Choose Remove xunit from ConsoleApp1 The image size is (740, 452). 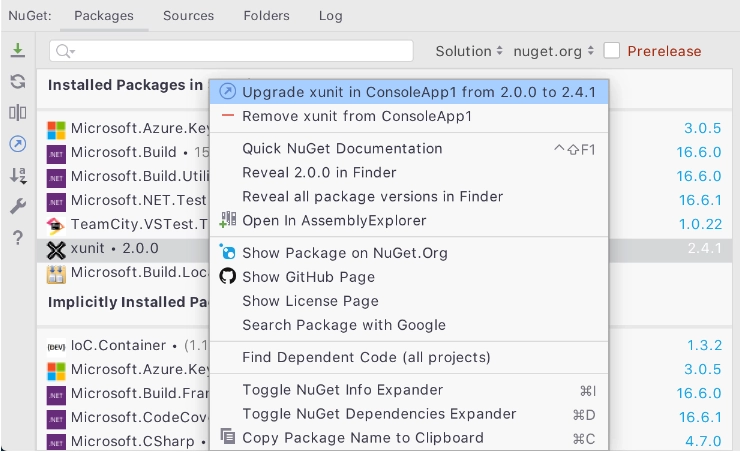click(409, 116)
